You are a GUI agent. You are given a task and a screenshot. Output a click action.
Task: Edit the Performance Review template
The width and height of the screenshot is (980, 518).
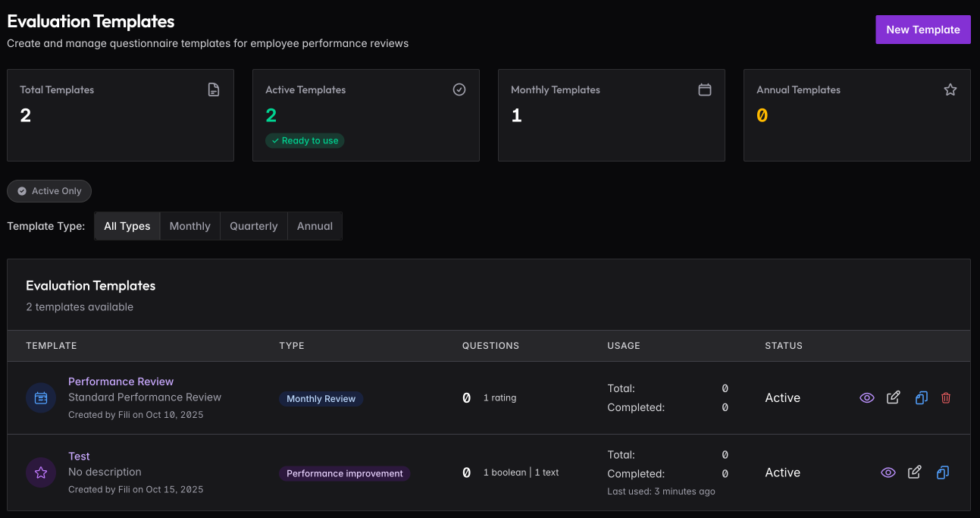[894, 398]
